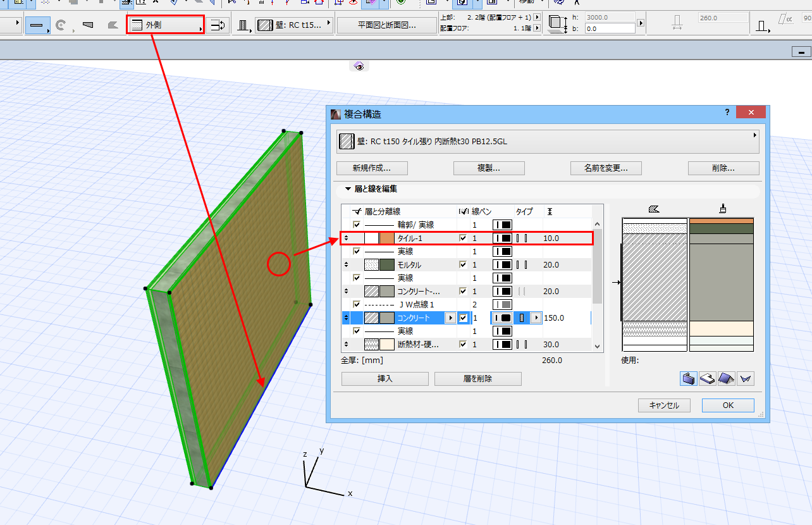Click 名前を変更... button
This screenshot has height=525, width=812.
coord(606,168)
